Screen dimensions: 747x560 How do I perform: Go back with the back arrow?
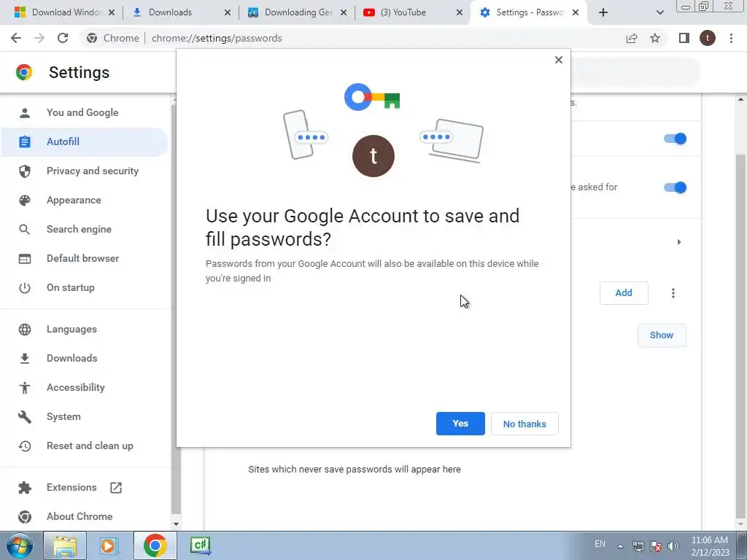click(x=16, y=38)
